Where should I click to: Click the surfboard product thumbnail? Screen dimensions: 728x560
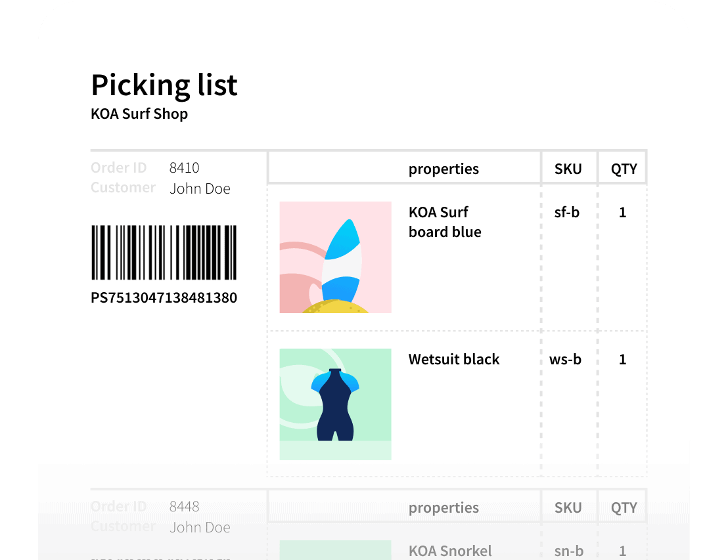click(335, 257)
